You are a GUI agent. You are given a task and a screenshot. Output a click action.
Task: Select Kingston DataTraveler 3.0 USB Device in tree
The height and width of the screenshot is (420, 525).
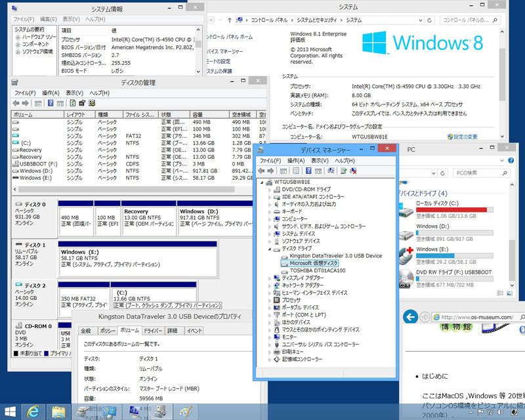[x=335, y=256]
